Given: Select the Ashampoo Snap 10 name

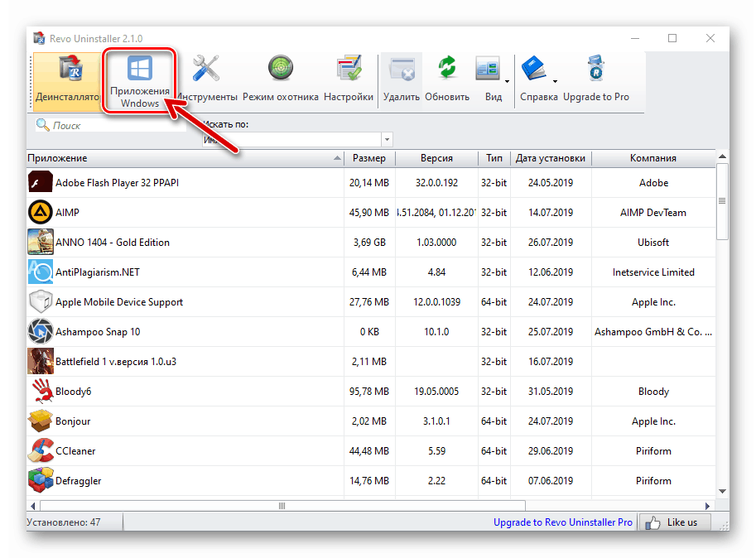Looking at the screenshot, I should pos(98,332).
